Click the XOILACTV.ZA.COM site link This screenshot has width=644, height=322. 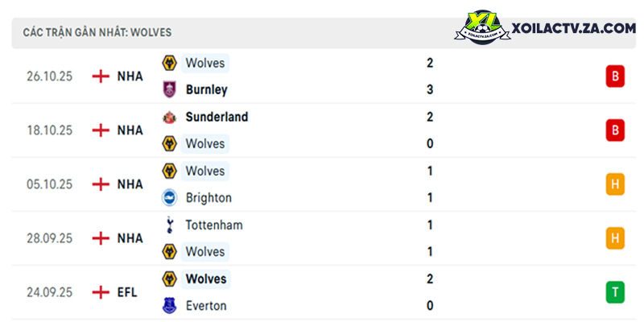pos(573,28)
